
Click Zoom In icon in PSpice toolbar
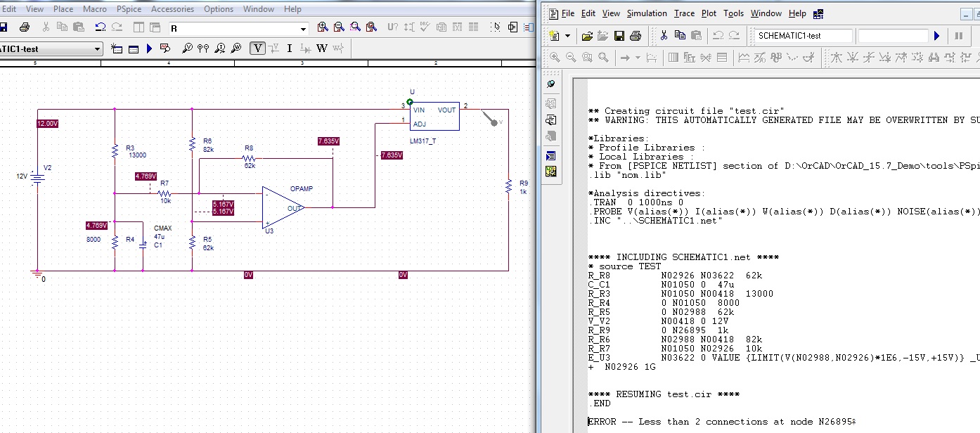[555, 58]
